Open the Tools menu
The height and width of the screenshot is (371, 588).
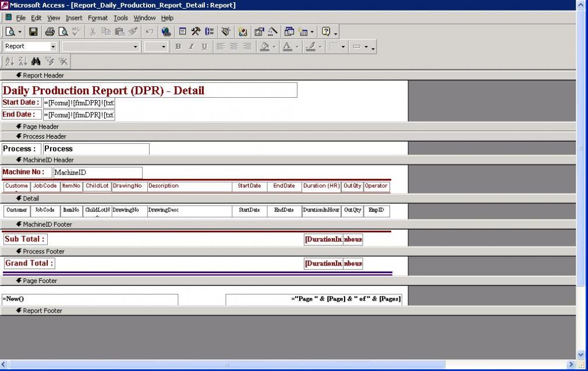(121, 18)
